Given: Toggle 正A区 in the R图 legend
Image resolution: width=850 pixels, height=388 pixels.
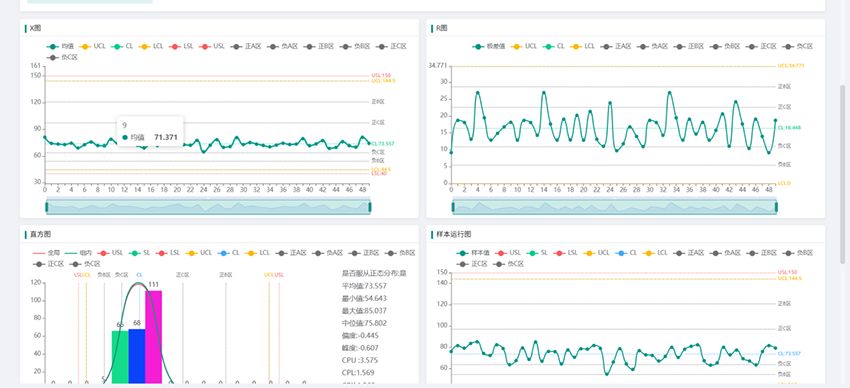Looking at the screenshot, I should tap(616, 47).
